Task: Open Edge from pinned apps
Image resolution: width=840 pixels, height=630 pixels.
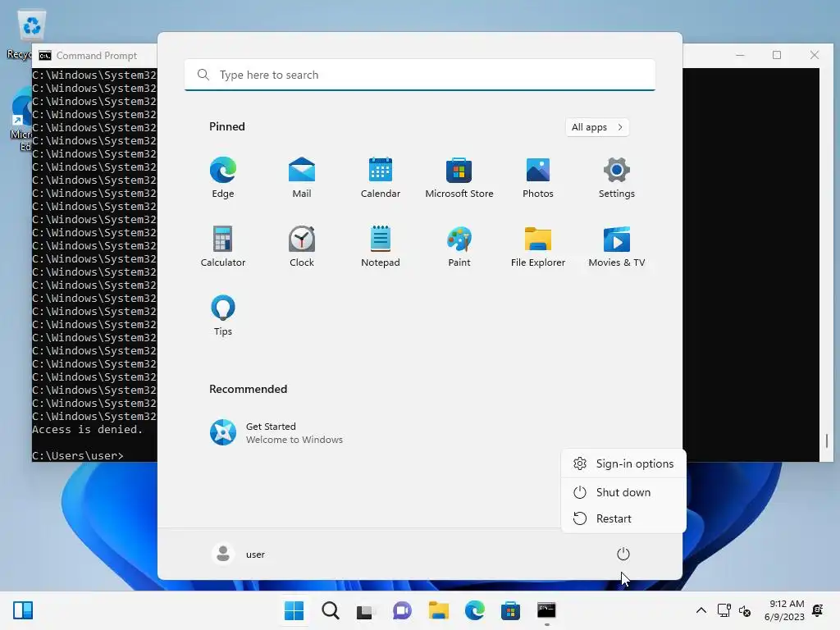Action: 223,177
